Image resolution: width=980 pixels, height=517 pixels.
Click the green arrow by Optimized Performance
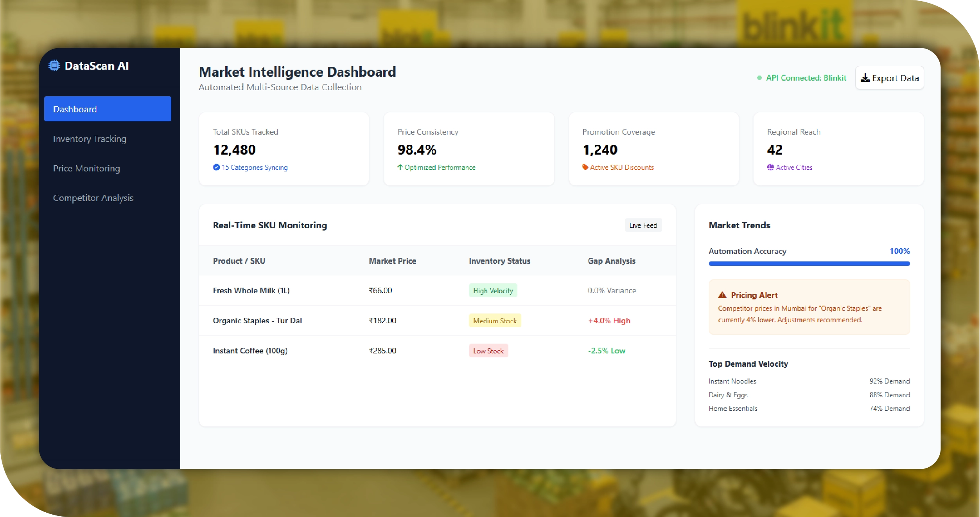[x=400, y=168]
